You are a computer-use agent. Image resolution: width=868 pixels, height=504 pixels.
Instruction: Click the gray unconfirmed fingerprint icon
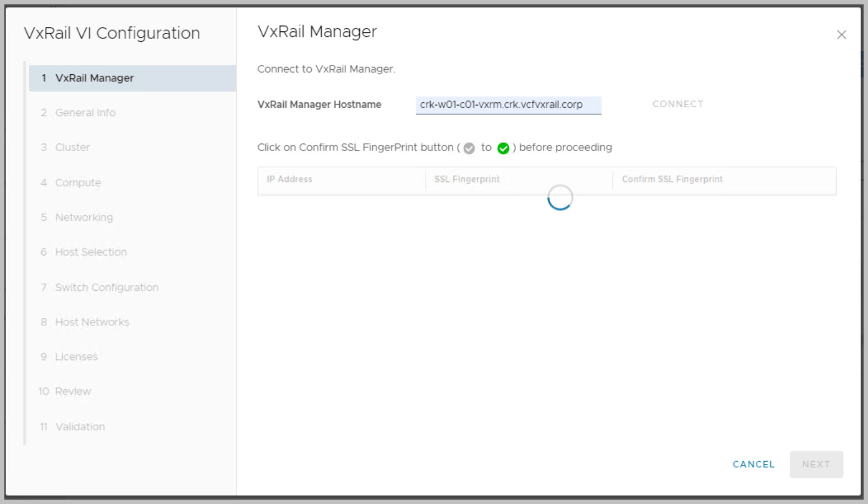coord(469,148)
